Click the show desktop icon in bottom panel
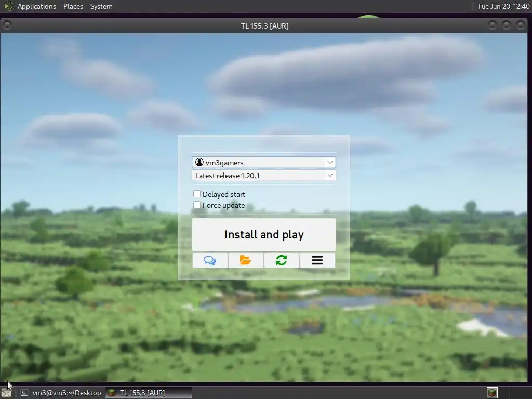The image size is (532, 399). point(6,393)
